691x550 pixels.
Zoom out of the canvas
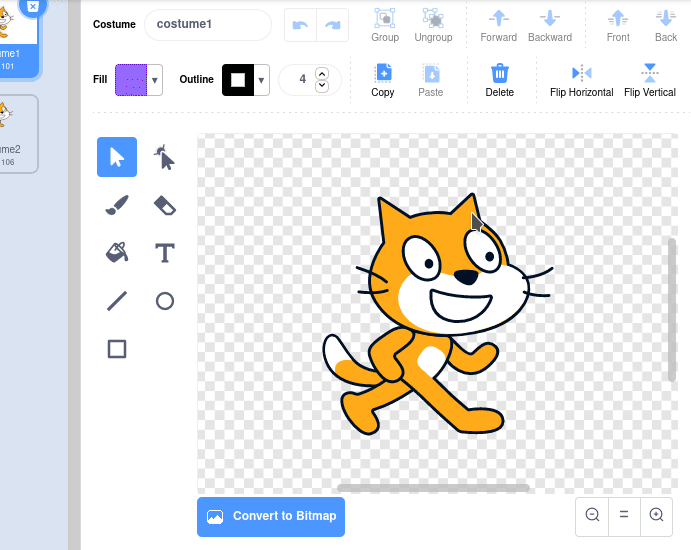point(592,515)
